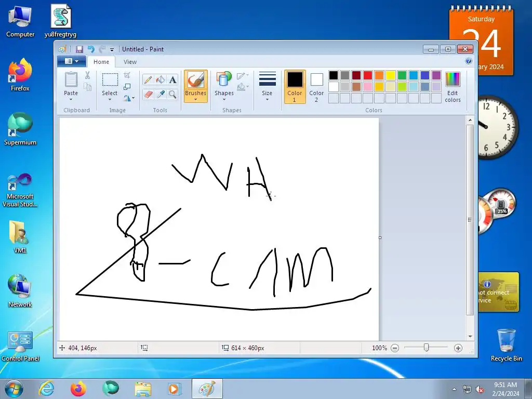Pick the gray-50% color swatch

[345, 75]
